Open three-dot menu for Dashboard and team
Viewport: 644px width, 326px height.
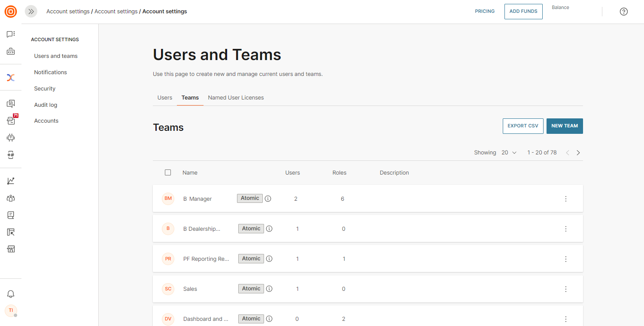[x=566, y=319]
